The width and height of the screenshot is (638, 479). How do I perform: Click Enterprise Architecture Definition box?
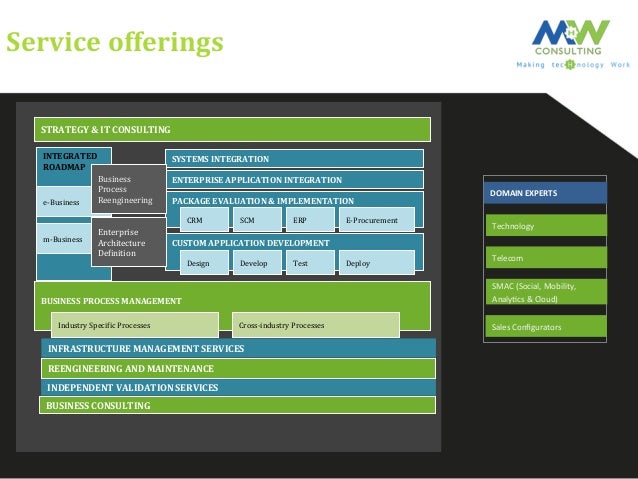tap(129, 242)
